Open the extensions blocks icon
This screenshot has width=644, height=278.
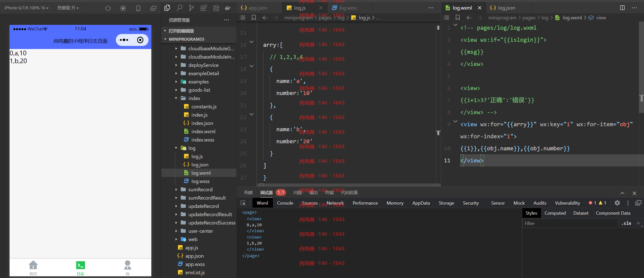pos(203,8)
